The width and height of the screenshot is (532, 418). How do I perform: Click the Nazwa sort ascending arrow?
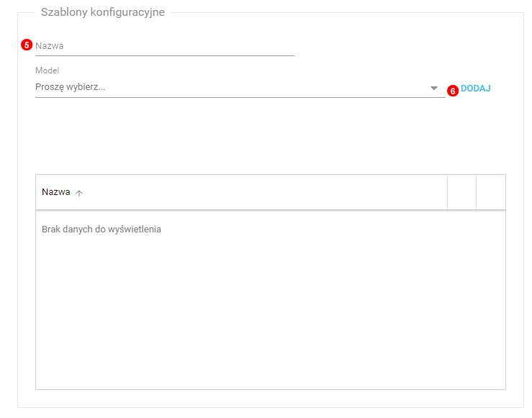(x=79, y=193)
